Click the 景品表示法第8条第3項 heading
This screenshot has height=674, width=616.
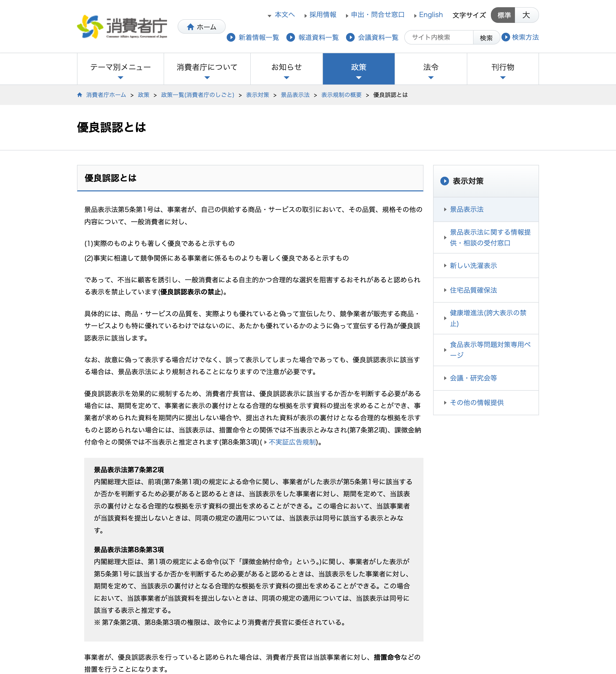[129, 550]
